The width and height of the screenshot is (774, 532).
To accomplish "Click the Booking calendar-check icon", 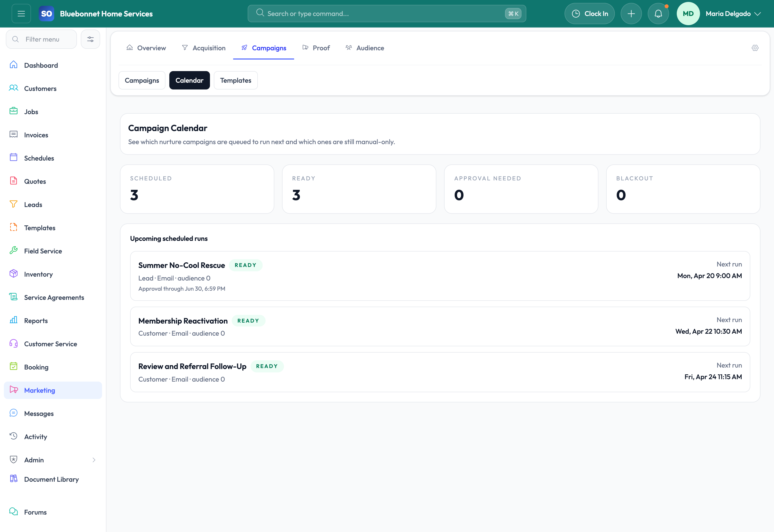I will tap(14, 367).
